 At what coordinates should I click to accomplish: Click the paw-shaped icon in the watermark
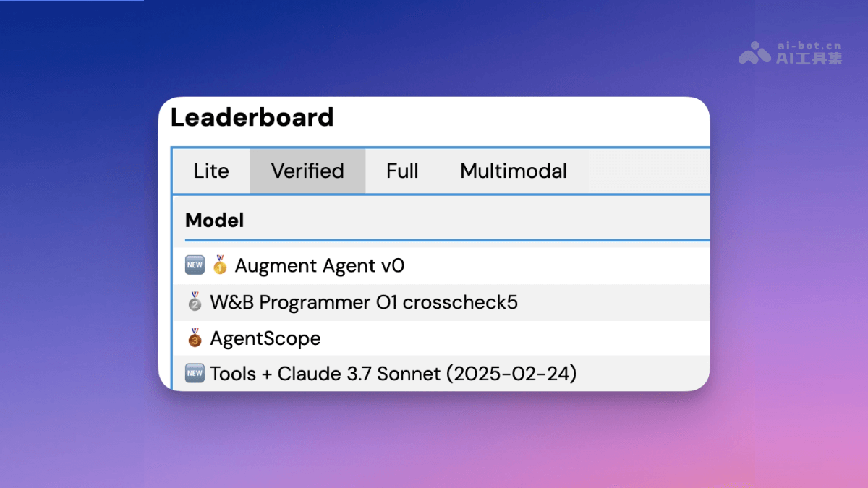756,52
